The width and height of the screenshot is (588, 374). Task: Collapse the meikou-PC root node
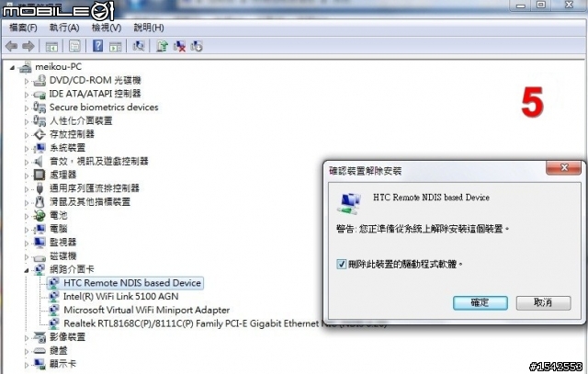click(12, 67)
